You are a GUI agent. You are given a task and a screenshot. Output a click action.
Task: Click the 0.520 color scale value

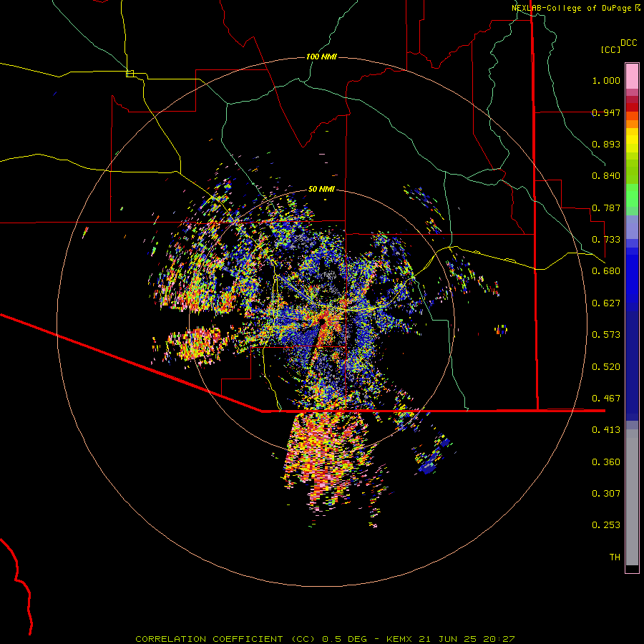click(606, 367)
